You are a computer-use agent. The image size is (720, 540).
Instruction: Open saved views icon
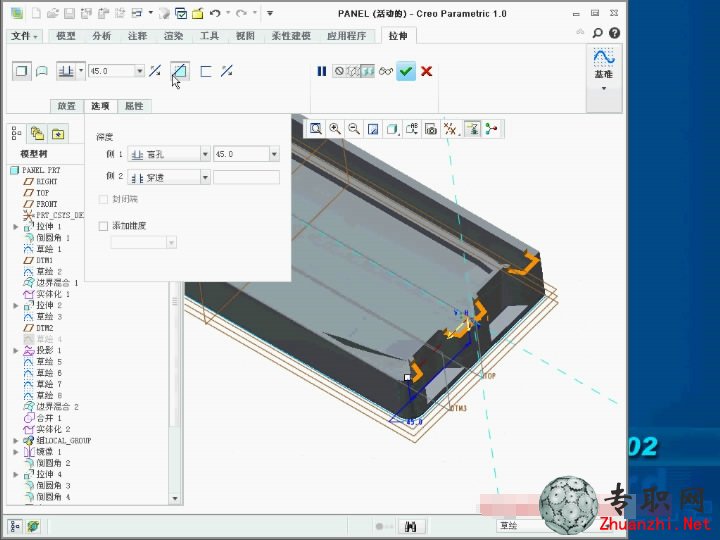(x=412, y=129)
